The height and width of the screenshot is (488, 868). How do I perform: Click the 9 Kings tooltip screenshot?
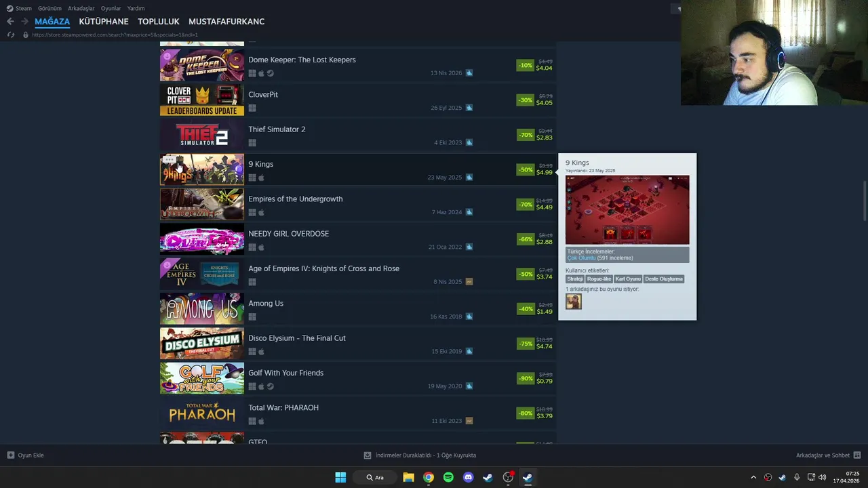coord(627,210)
